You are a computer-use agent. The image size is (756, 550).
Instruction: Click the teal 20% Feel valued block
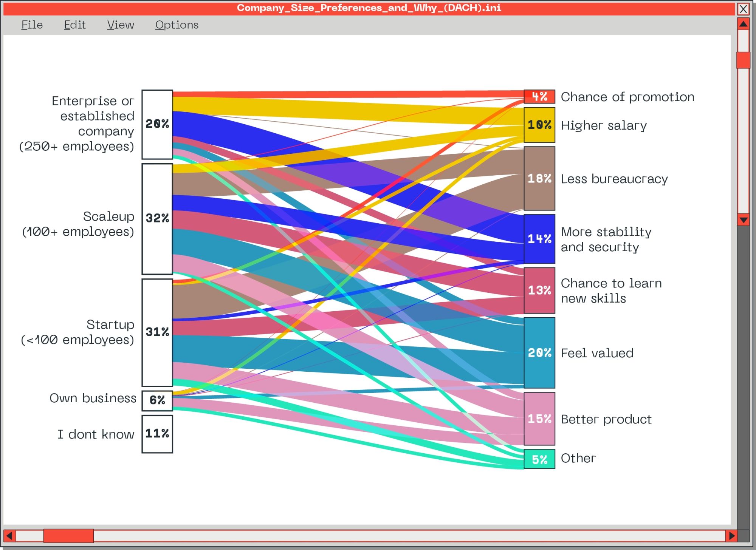click(x=539, y=352)
